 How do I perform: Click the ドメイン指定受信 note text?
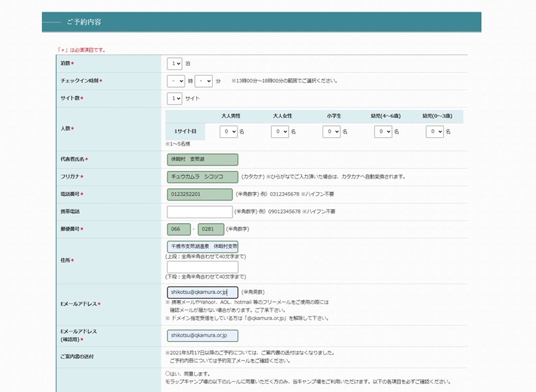pyautogui.click(x=248, y=318)
